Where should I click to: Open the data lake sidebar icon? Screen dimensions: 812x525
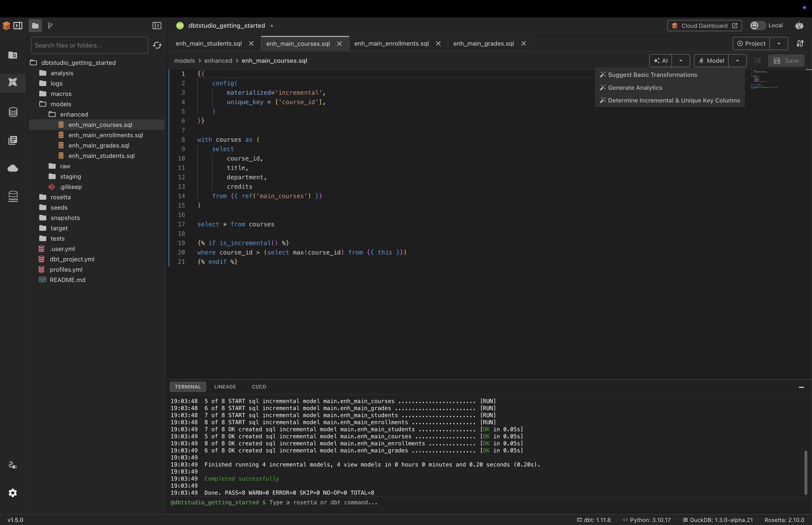(13, 196)
